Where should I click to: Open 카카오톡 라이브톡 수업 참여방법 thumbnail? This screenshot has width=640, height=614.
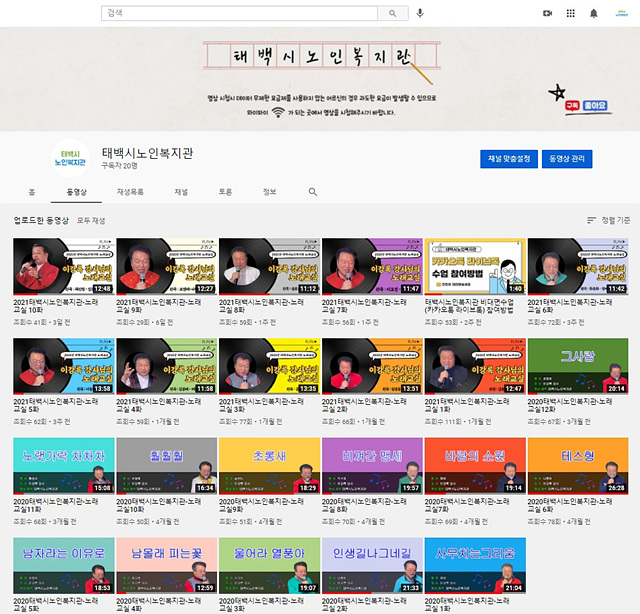tap(475, 266)
